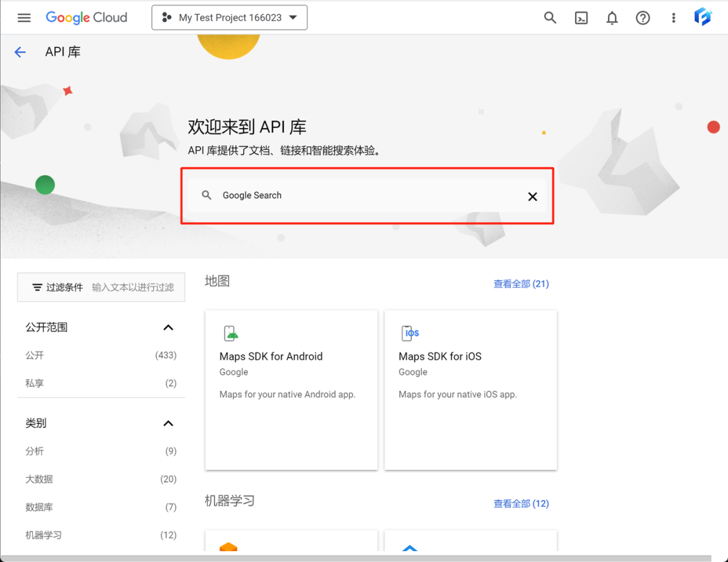The height and width of the screenshot is (562, 728).
Task: Filter by 公开 visibility
Action: point(100,356)
